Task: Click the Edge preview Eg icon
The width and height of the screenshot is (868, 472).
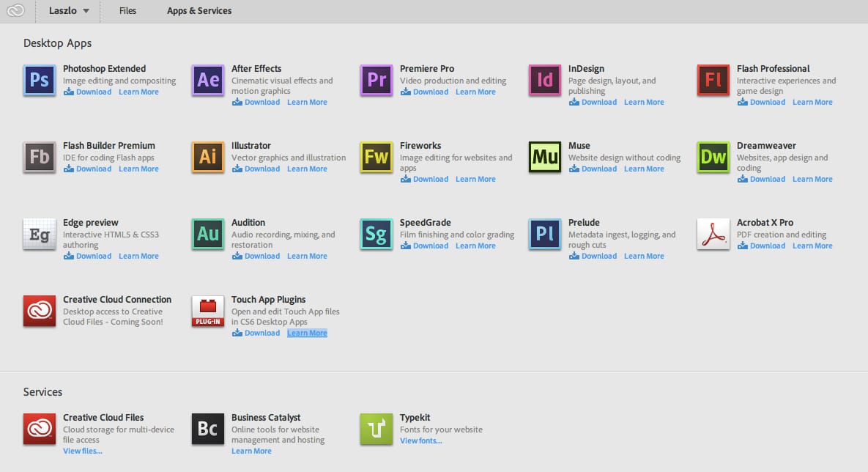Action: (x=40, y=234)
